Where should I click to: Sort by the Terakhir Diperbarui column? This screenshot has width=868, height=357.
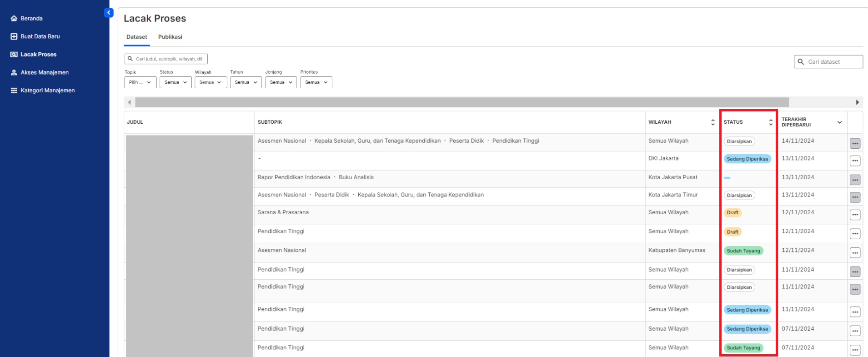pyautogui.click(x=839, y=122)
